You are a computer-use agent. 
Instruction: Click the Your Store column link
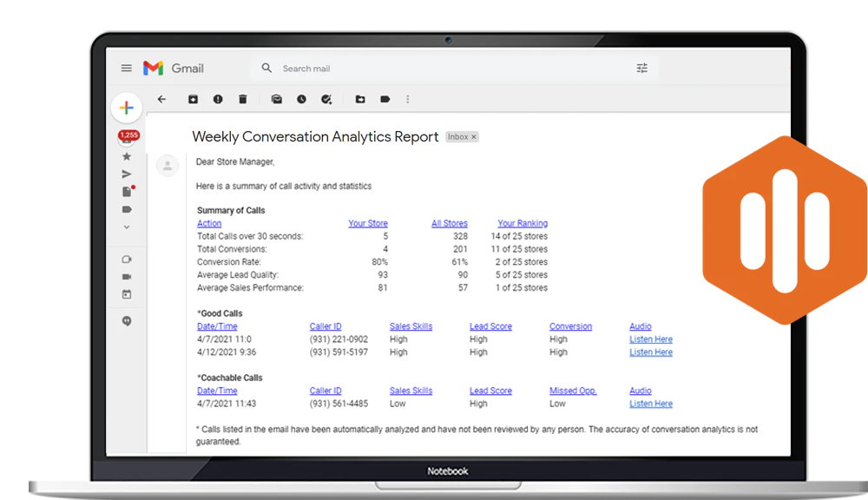tap(368, 223)
